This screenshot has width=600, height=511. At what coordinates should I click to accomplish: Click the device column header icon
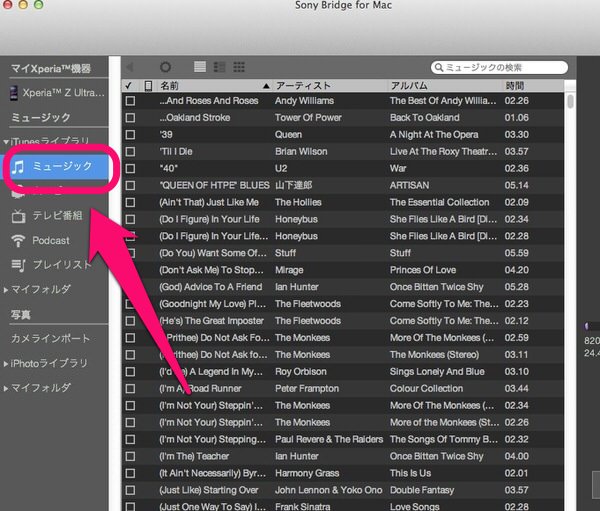(148, 86)
